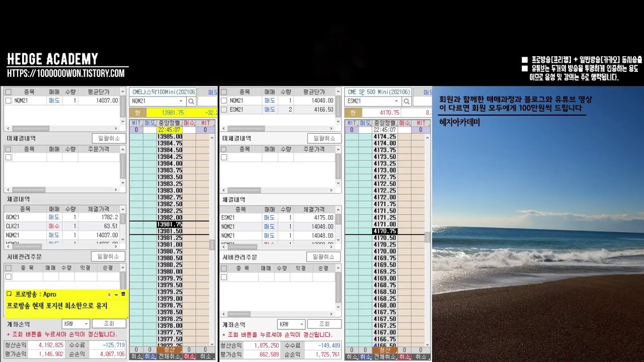
Task: Open the ESM21 symbol dropdown
Action: coord(396,102)
